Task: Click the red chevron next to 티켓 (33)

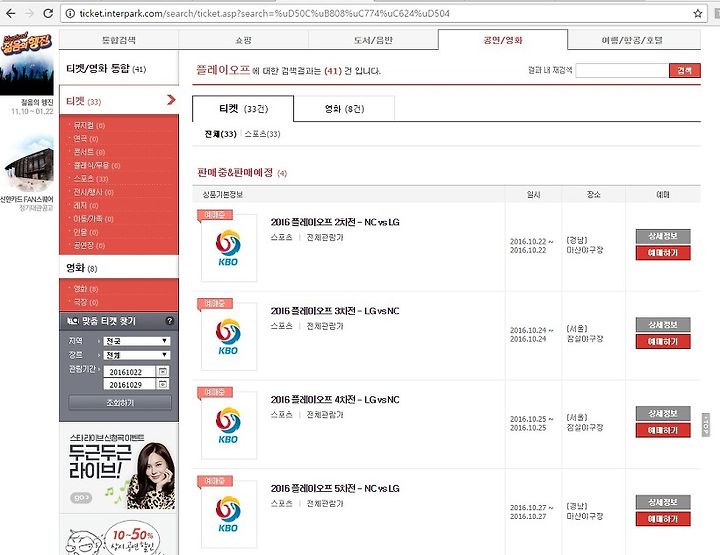Action: coord(171,100)
